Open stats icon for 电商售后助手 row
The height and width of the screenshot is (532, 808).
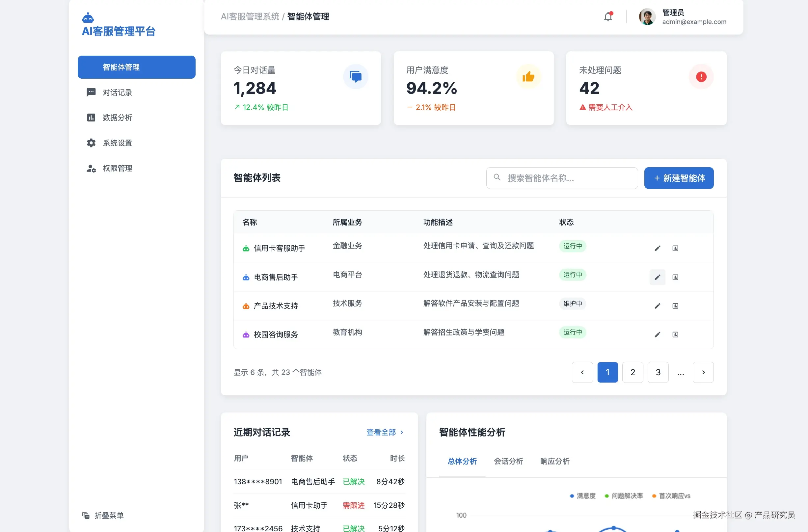pyautogui.click(x=675, y=277)
